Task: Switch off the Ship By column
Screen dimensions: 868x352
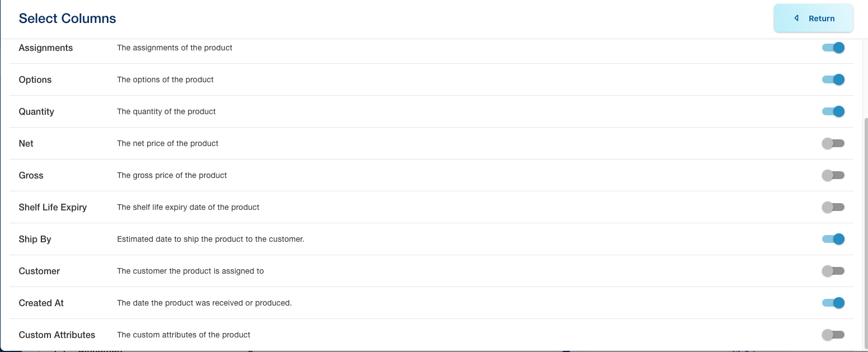Action: [833, 240]
